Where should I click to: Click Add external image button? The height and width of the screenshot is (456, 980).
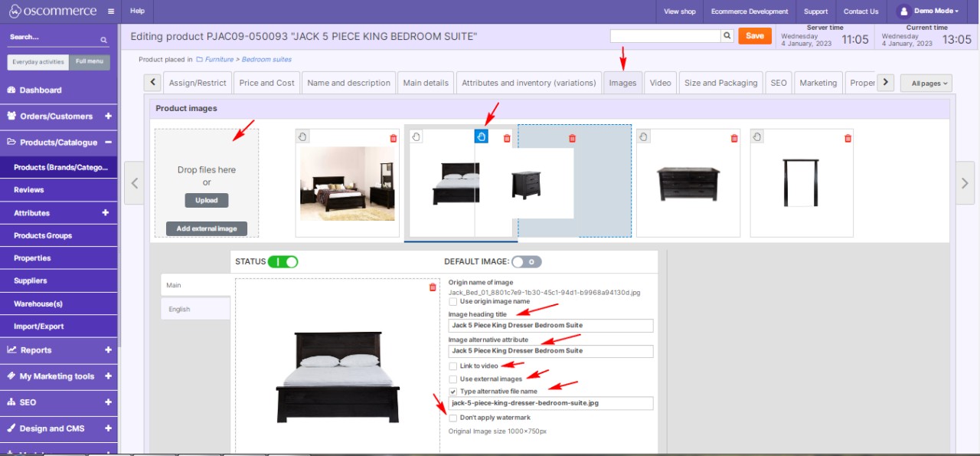207,228
